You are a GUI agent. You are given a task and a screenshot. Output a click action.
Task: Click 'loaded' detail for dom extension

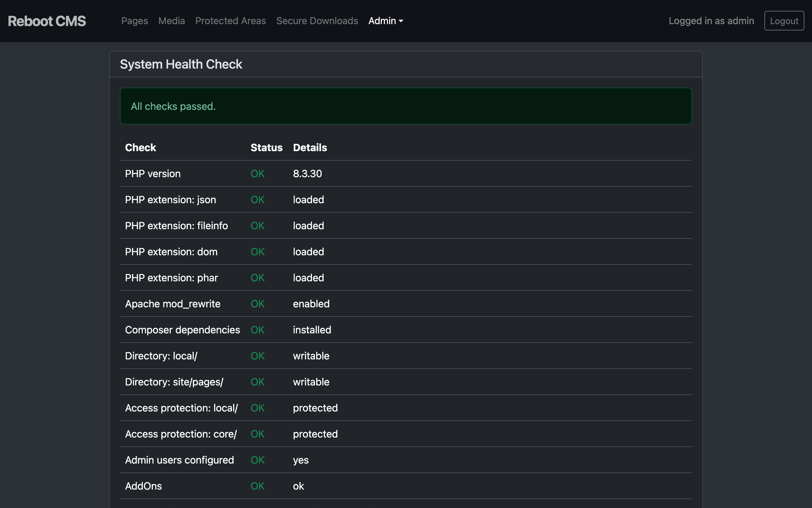pos(308,252)
